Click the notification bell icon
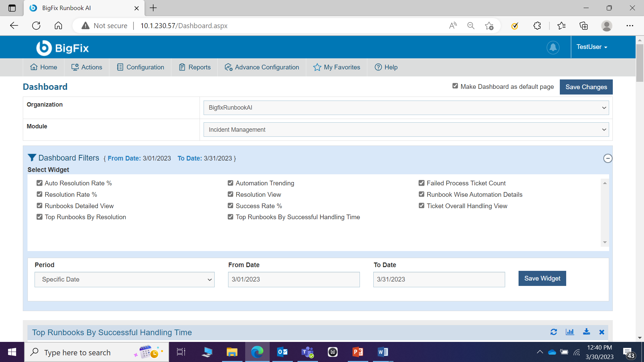 tap(553, 47)
